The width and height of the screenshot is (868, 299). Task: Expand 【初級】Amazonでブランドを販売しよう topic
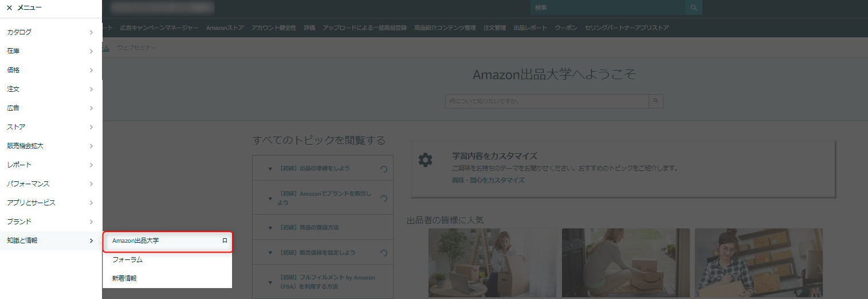click(323, 198)
